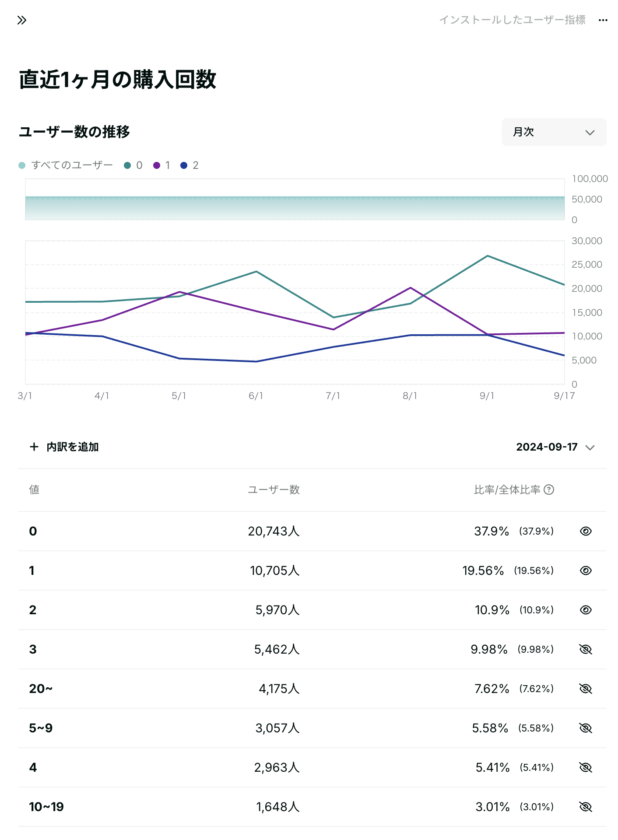Viewport: 618px width, 840px height.
Task: Click the 9/17 x-axis date label
Action: pos(564,396)
